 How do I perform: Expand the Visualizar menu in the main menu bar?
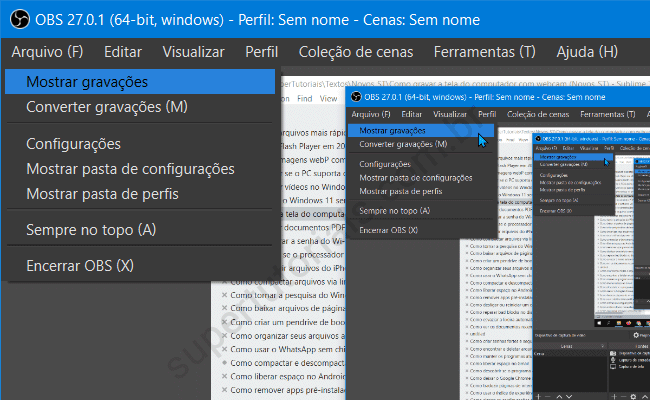pyautogui.click(x=193, y=52)
